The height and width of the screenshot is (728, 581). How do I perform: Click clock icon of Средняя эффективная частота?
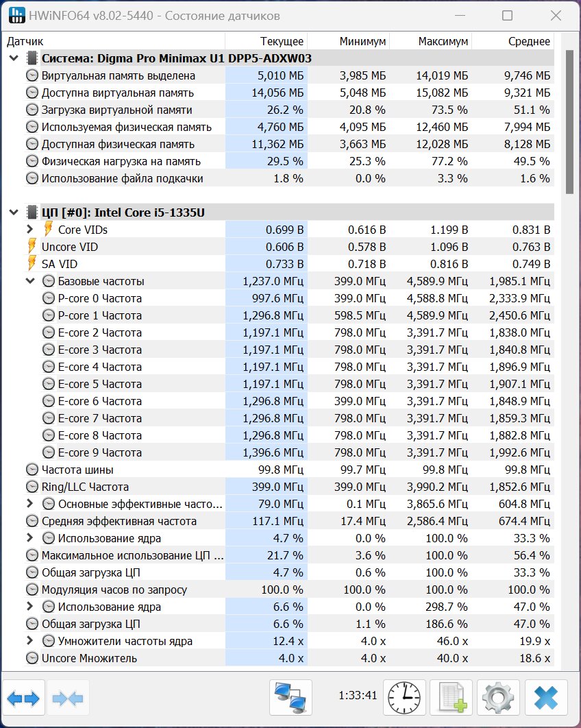pyautogui.click(x=32, y=521)
